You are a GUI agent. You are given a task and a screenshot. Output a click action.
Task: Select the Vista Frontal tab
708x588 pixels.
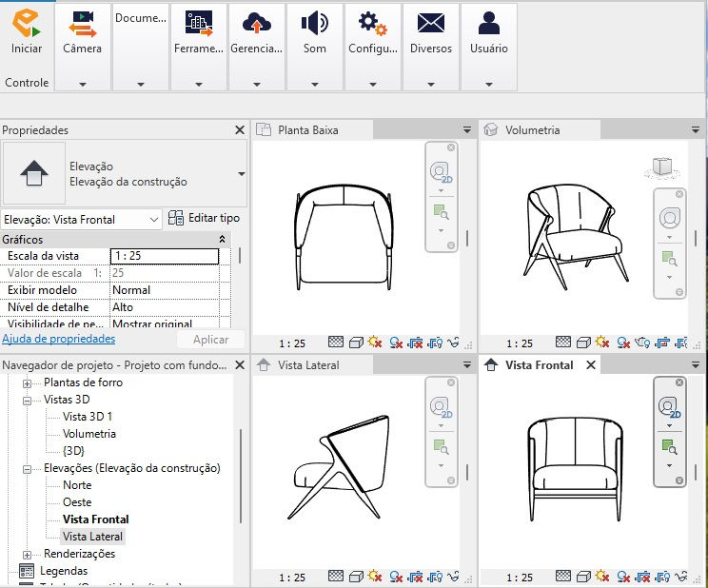[540, 365]
